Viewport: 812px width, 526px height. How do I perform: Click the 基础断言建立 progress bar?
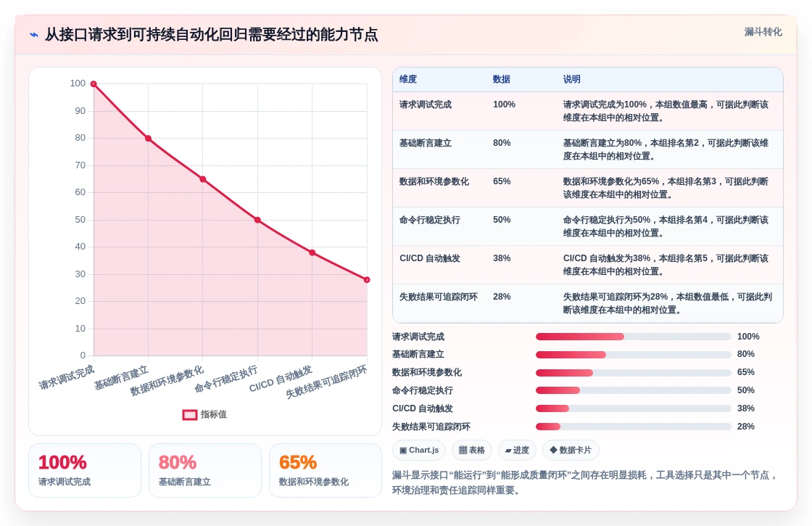(634, 355)
